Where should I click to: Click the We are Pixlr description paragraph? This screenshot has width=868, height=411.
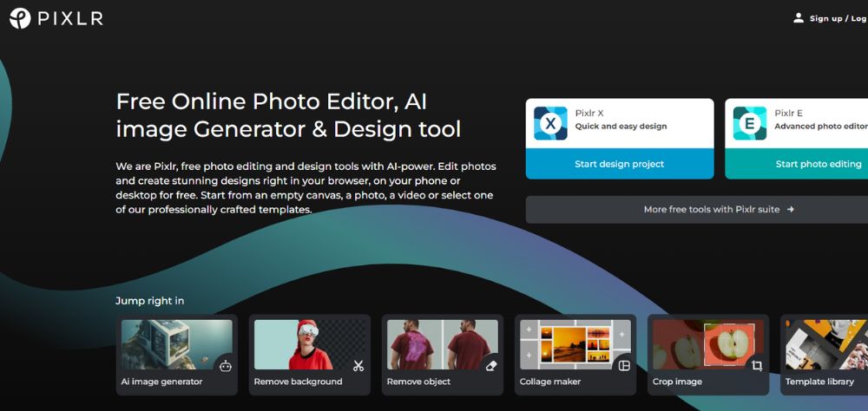tap(306, 188)
